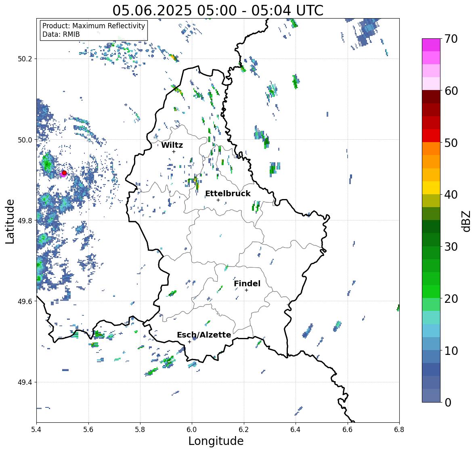Click the Wiltz station label
Viewport: 476px width, 451px height.
172,145
